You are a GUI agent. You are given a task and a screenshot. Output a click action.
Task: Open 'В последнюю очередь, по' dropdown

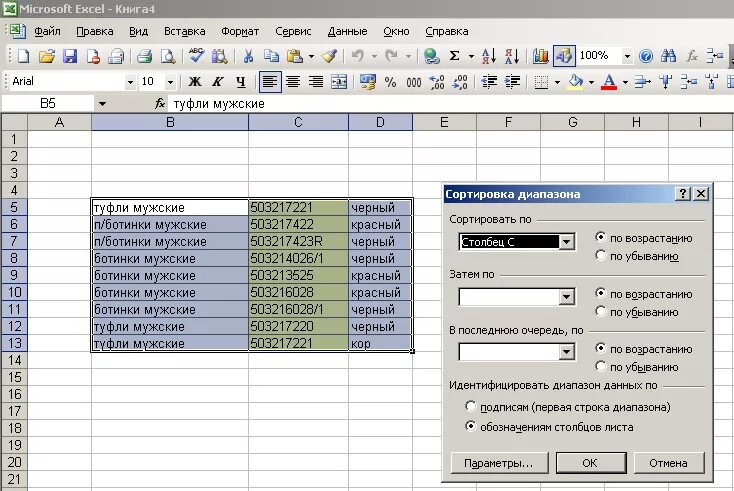566,352
